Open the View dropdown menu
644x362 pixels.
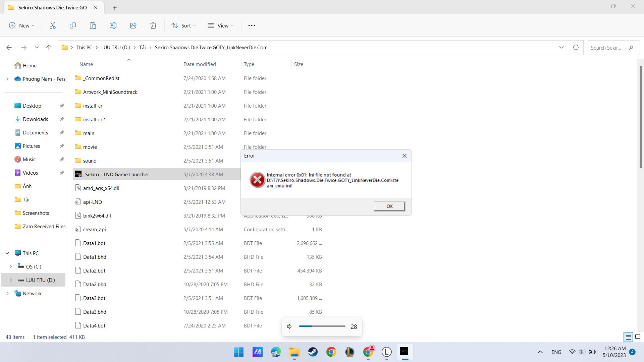[221, 25]
